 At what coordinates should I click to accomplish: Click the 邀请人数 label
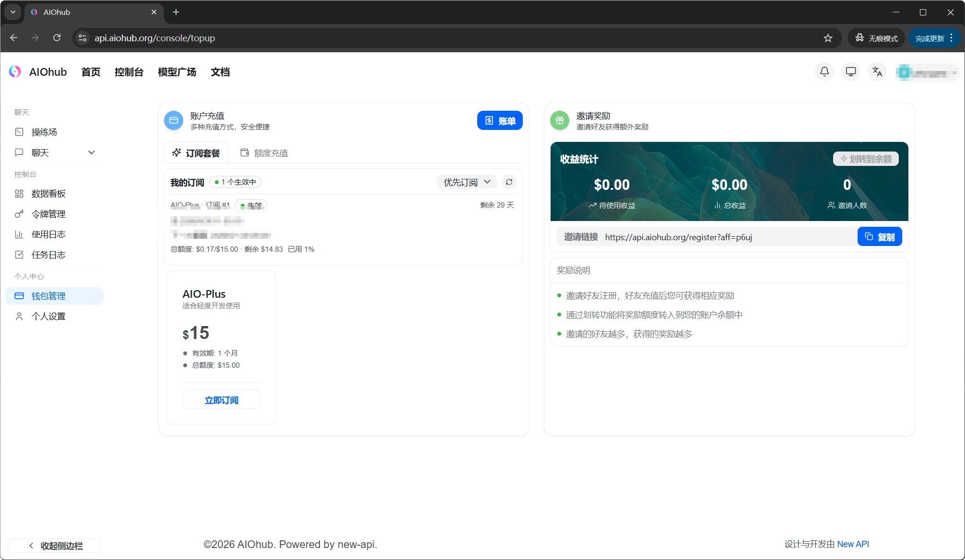(852, 206)
